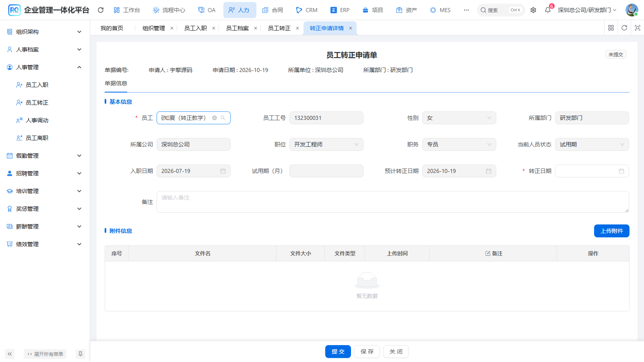Click the 保存 button
The height and width of the screenshot is (362, 644).
click(367, 352)
